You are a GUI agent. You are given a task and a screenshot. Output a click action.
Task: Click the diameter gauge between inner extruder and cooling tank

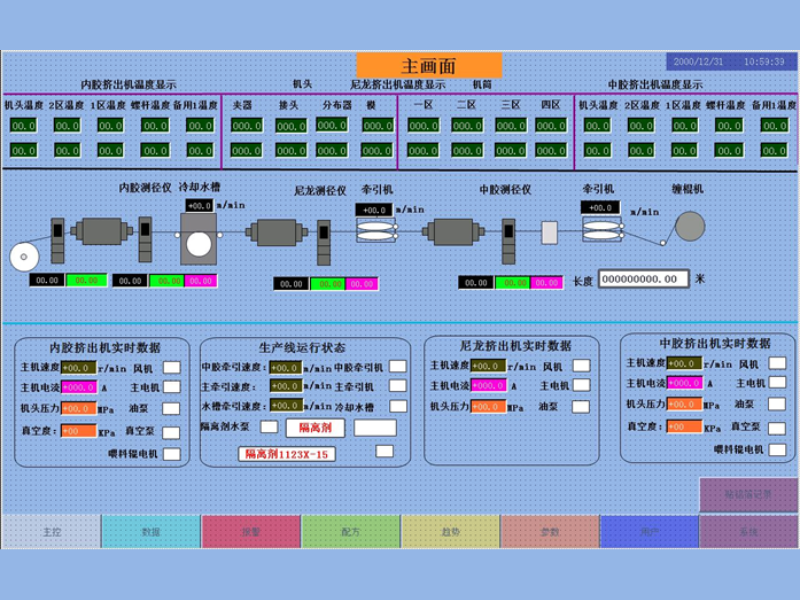(x=145, y=239)
